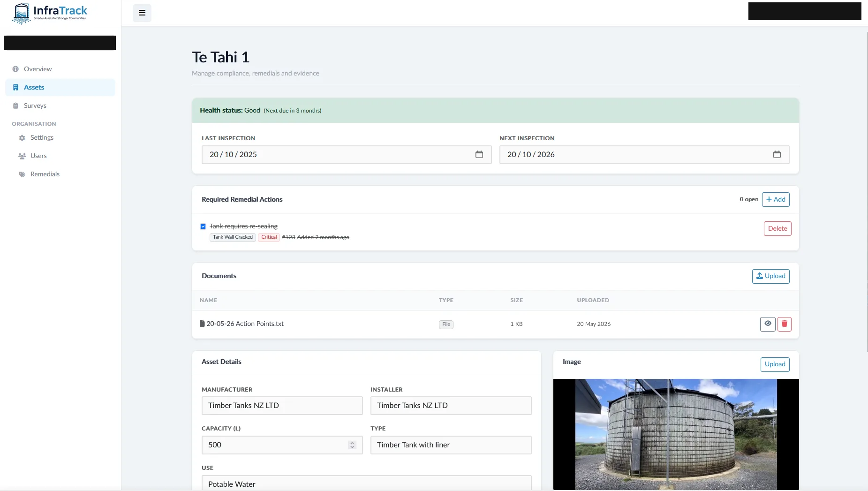Viewport: 868px width, 491px height.
Task: Click the Overview globe icon in sidebar
Action: [15, 69]
